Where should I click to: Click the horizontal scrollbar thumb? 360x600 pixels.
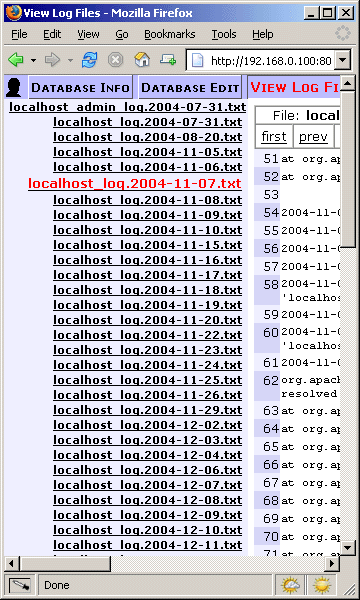click(x=65, y=563)
